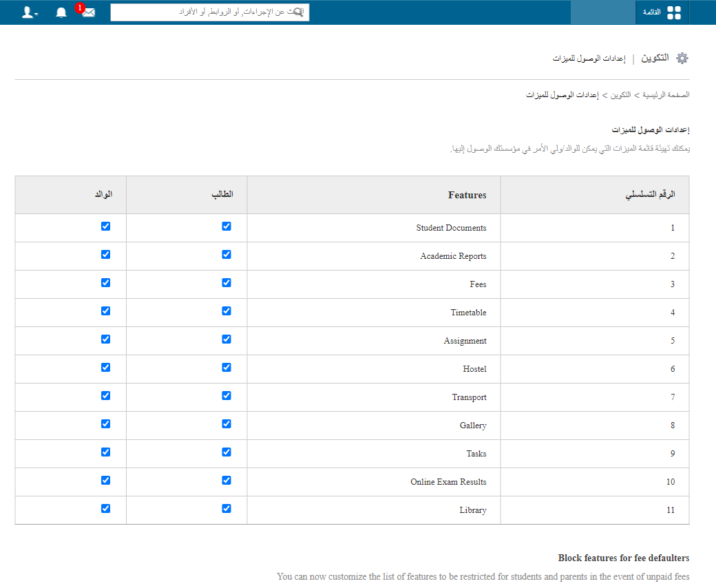
Task: Disable student access to Timetable
Action: pos(227,311)
